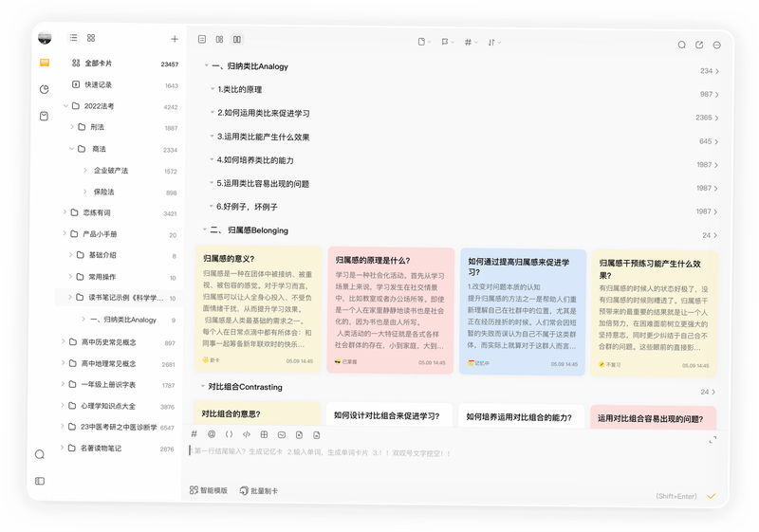Expand the 心理学知识点大全 folder

click(63, 405)
